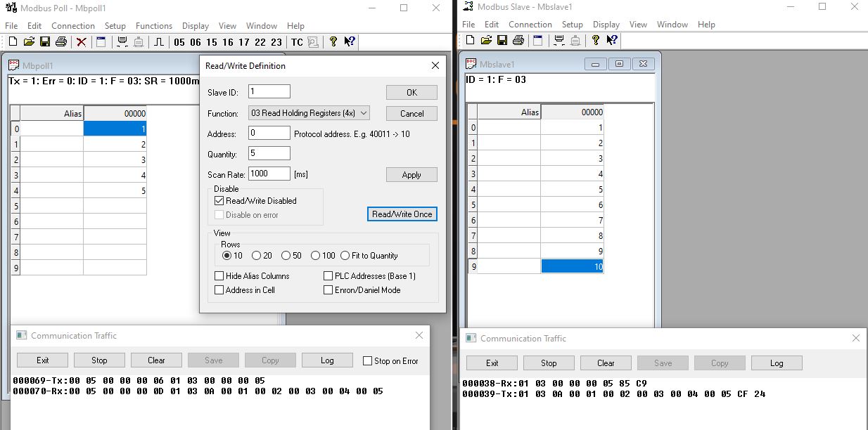Select the 50 rows radio button
This screenshot has width=868, height=430.
[286, 256]
